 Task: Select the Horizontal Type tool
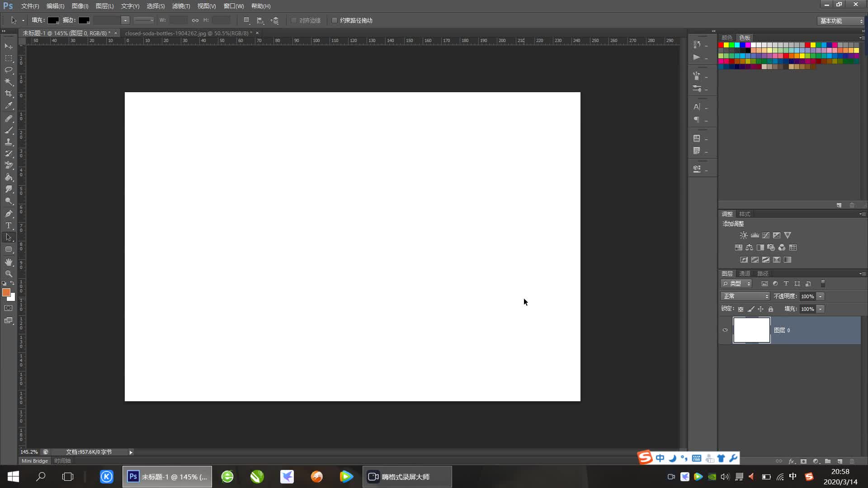click(x=9, y=225)
